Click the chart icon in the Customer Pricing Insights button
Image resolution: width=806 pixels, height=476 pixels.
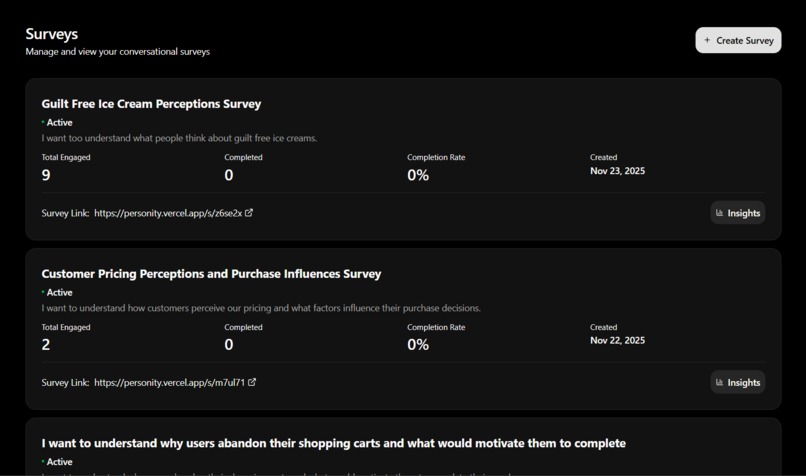point(720,382)
